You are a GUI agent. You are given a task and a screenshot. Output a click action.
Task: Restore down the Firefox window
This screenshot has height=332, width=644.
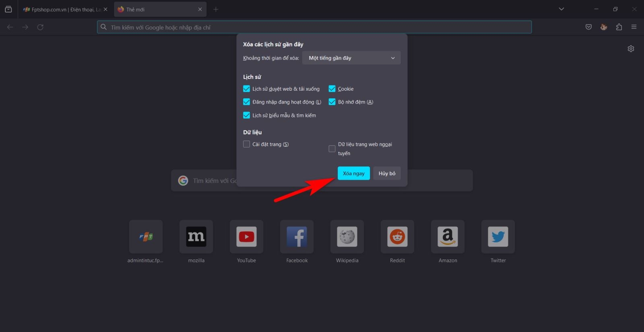click(x=615, y=9)
